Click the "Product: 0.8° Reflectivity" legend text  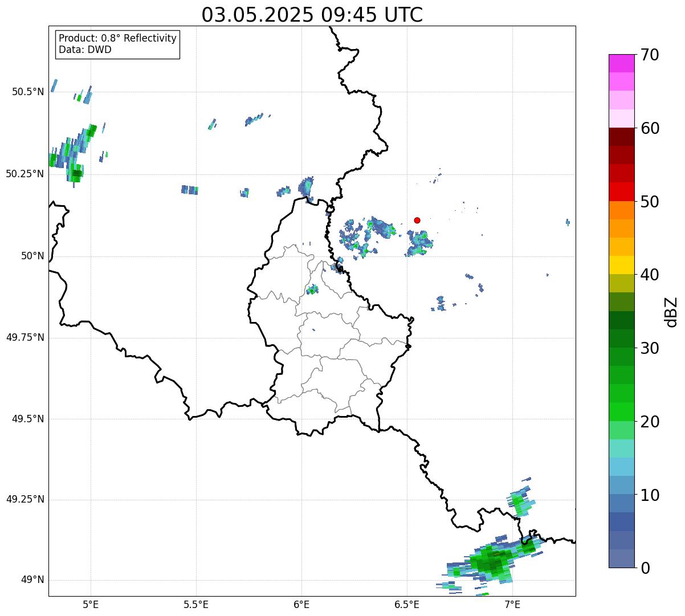pos(118,38)
